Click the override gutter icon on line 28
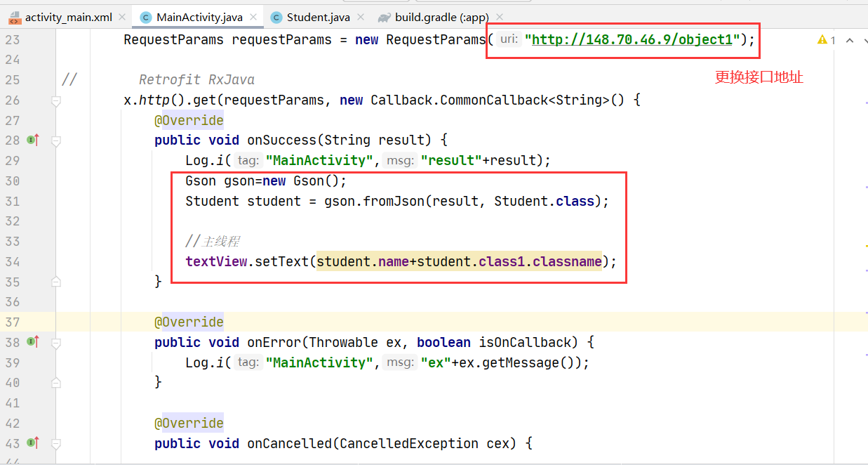868x465 pixels. [33, 140]
